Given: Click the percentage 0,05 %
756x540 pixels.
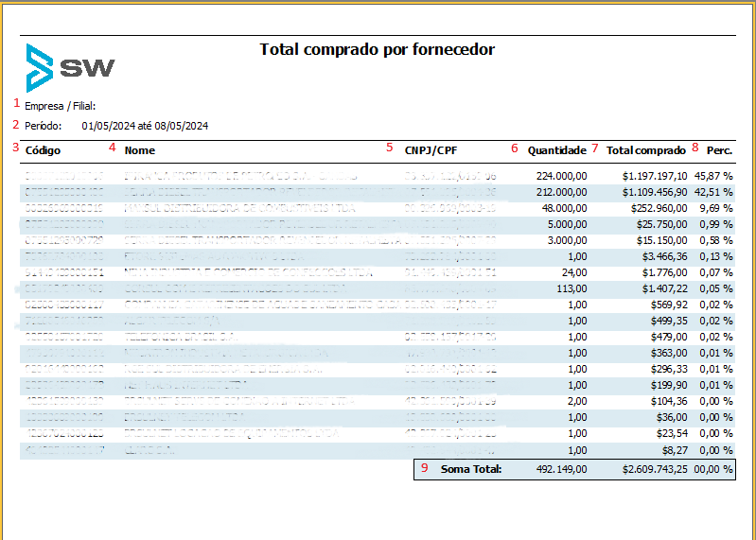Looking at the screenshot, I should pos(716,288).
